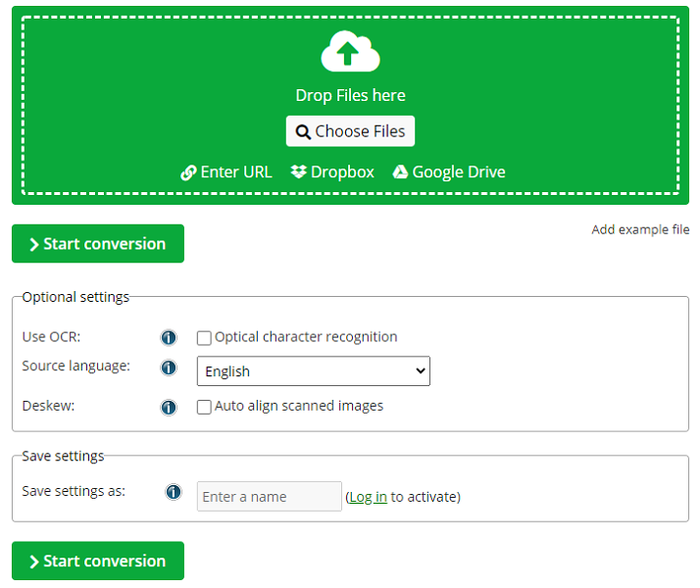This screenshot has height=588, width=700.
Task: Click the Drop Files here text
Action: 350,95
